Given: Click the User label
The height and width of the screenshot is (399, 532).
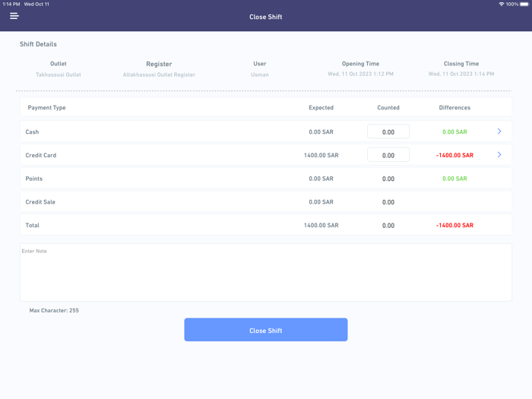Looking at the screenshot, I should click(260, 64).
